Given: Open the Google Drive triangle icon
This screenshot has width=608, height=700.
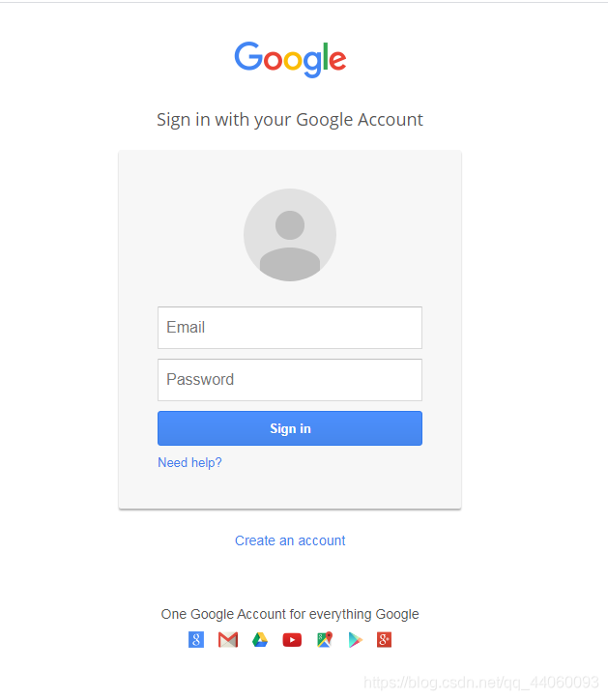Looking at the screenshot, I should tap(260, 640).
